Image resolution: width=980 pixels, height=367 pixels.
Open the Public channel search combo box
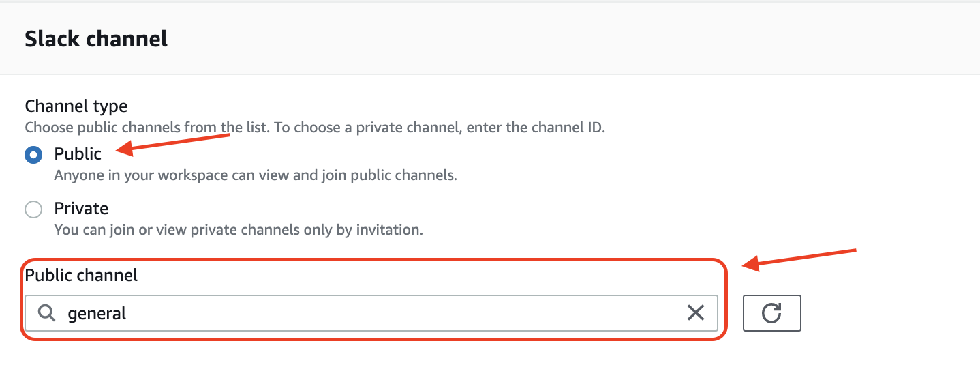[371, 313]
